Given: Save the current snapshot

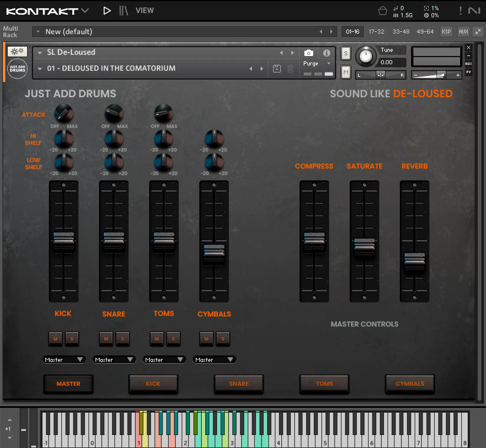Looking at the screenshot, I should pos(277,68).
